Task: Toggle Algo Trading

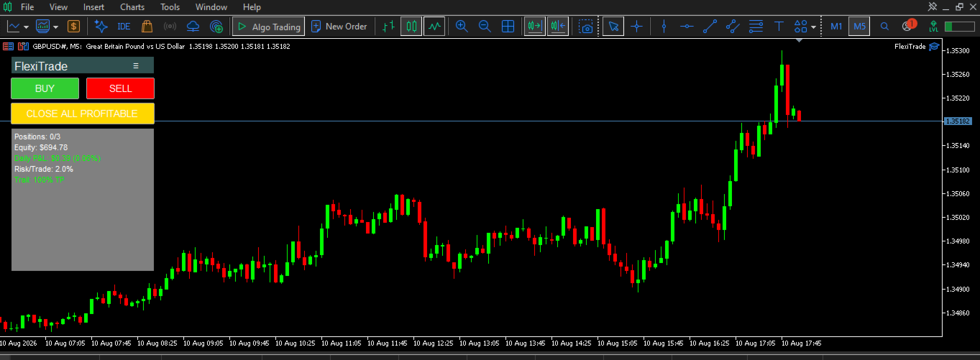Action: point(268,27)
